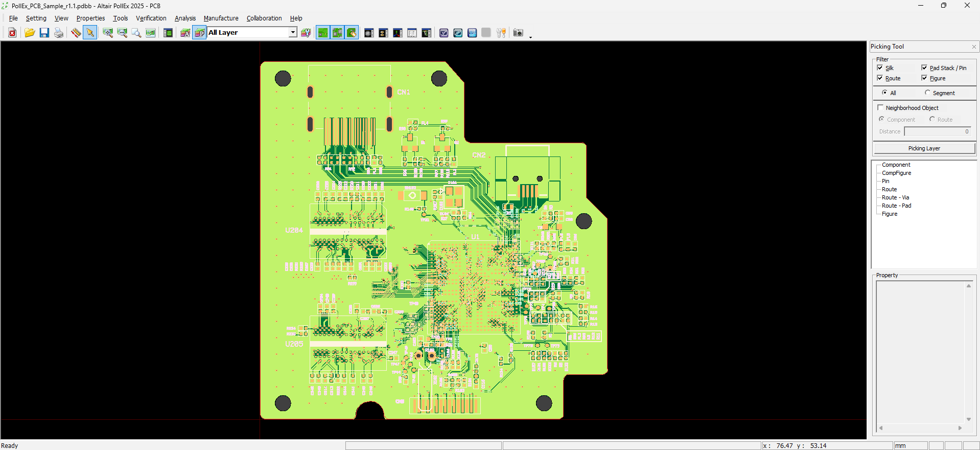980x450 pixels.
Task: Open the Verification menu
Action: pos(151,18)
